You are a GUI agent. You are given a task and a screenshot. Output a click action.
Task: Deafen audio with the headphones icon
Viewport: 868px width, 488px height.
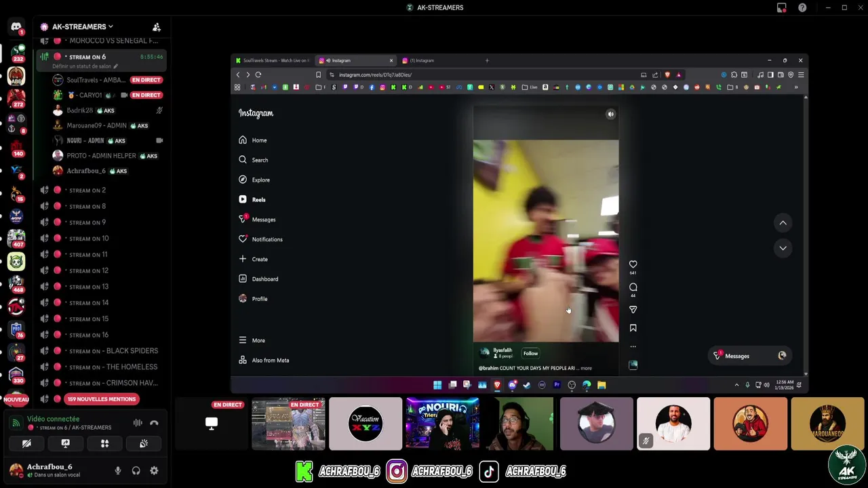[136, 470]
